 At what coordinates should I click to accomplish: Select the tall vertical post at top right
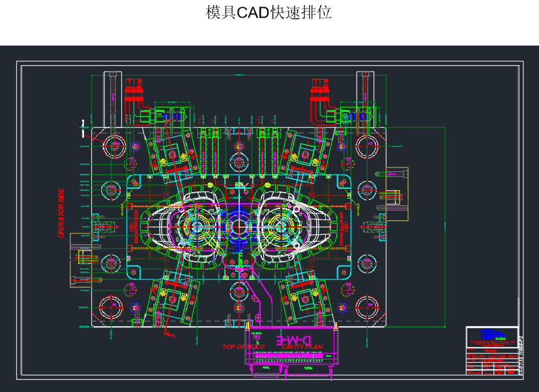tap(365, 98)
